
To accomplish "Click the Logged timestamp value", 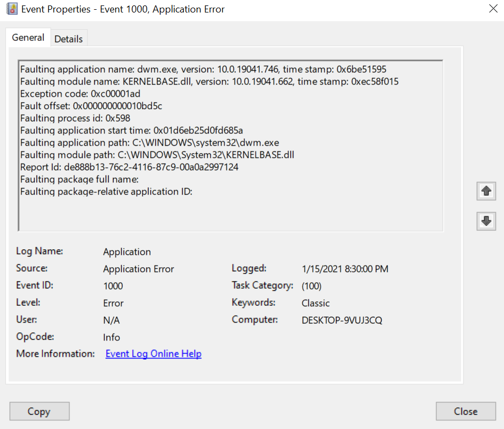I will coord(346,268).
